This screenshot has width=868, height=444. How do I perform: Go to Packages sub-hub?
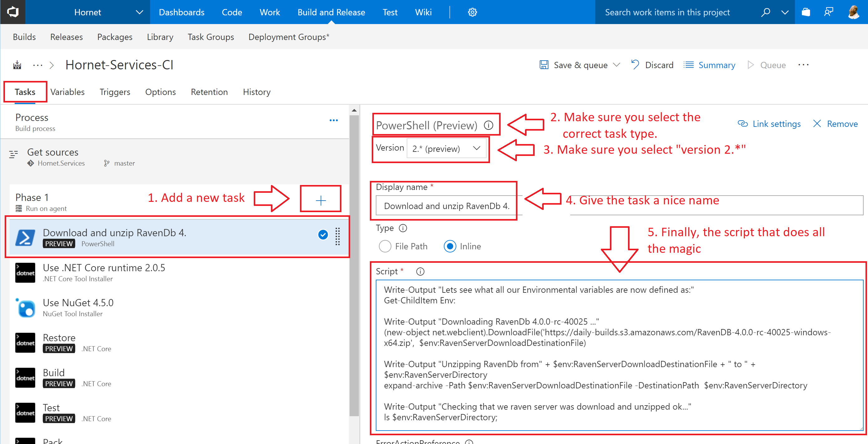point(115,37)
